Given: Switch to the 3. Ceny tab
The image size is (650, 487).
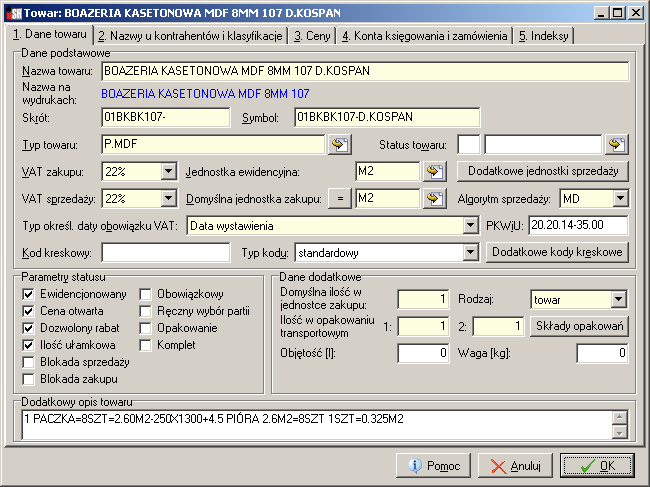Looking at the screenshot, I should coord(312,36).
